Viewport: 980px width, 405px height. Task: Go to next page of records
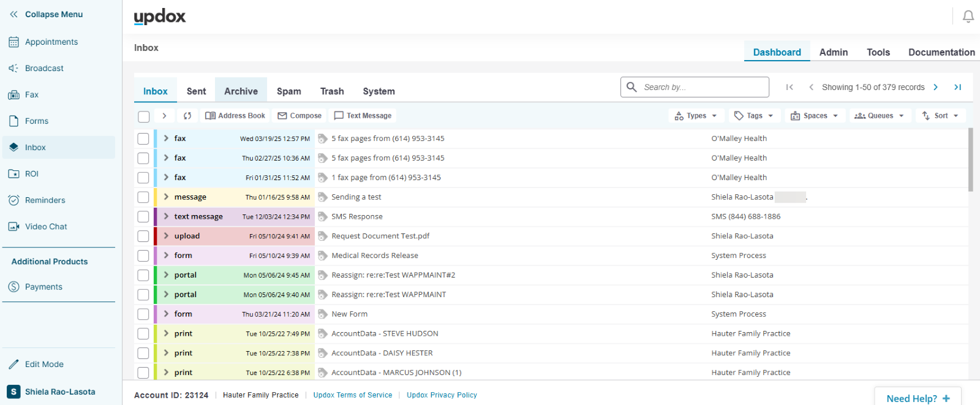[935, 87]
